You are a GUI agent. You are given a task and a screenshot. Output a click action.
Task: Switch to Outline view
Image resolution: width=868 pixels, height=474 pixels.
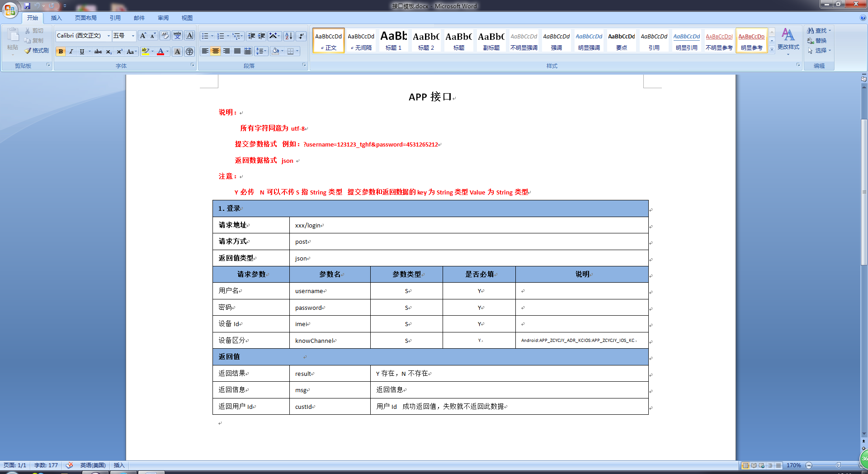(x=770, y=465)
